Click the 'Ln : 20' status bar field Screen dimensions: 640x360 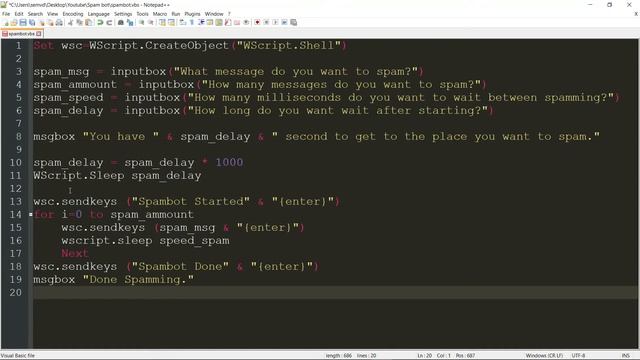[x=424, y=356]
